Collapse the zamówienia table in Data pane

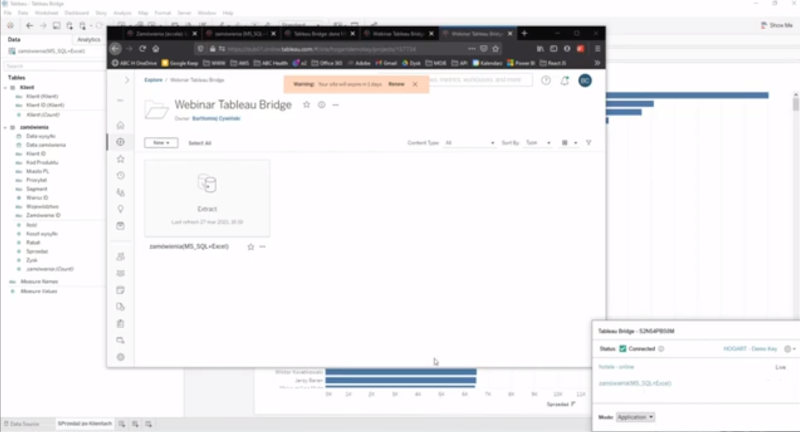(x=6, y=128)
